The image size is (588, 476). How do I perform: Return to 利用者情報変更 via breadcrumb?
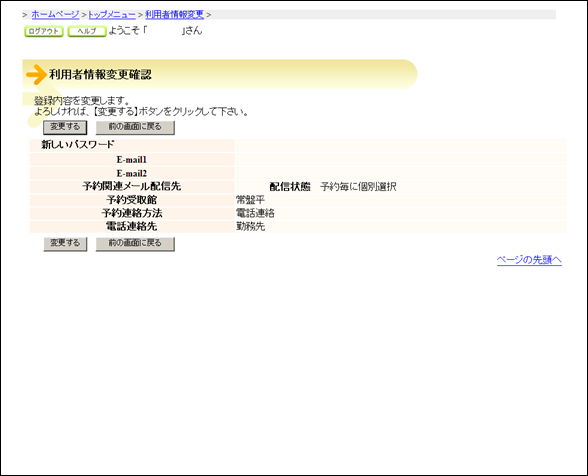tap(174, 15)
